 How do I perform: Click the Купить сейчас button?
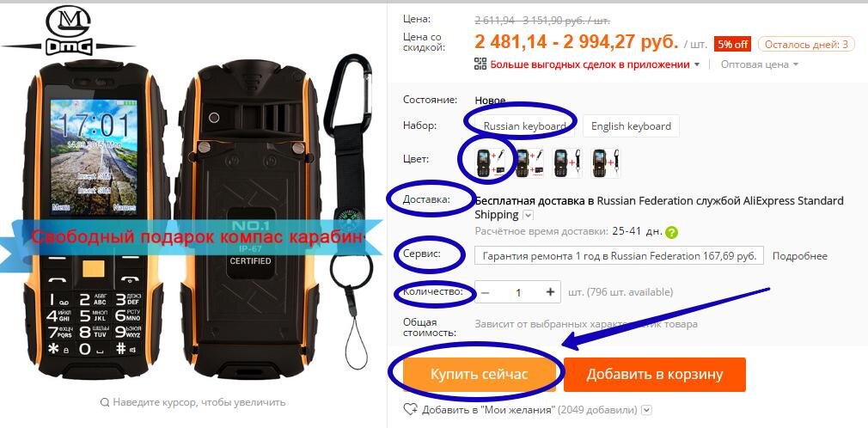[479, 375]
